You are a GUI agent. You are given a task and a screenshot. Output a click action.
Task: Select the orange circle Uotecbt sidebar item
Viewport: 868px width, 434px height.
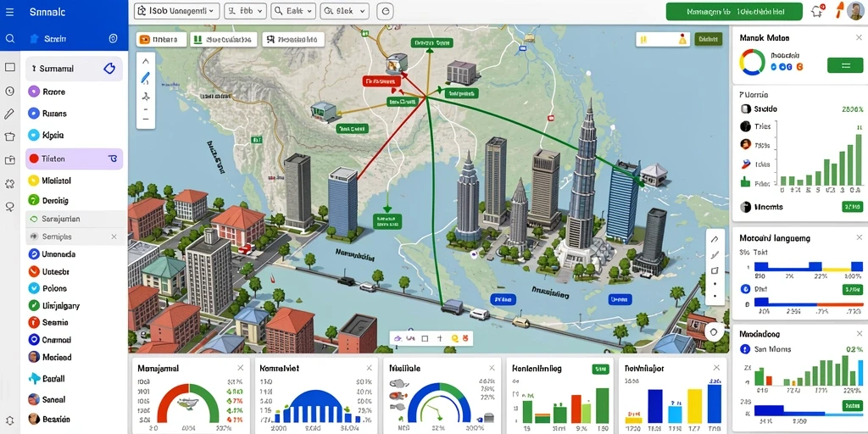(x=34, y=272)
